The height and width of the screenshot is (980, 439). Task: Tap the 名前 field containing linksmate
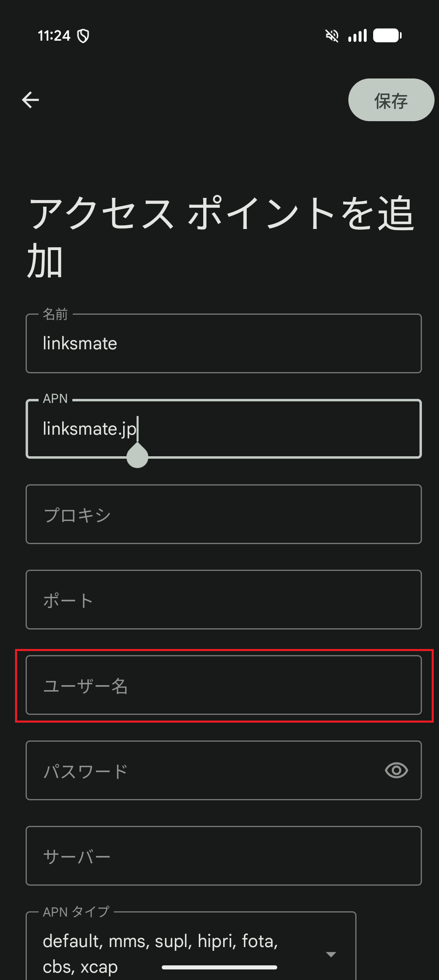223,343
